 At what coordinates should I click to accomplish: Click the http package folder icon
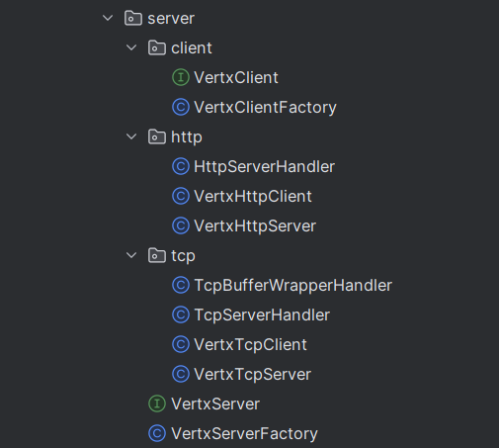coord(157,136)
